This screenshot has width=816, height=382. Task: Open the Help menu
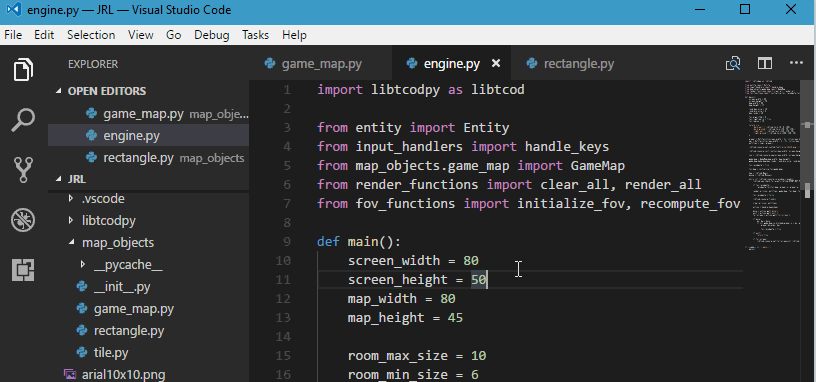pos(295,35)
